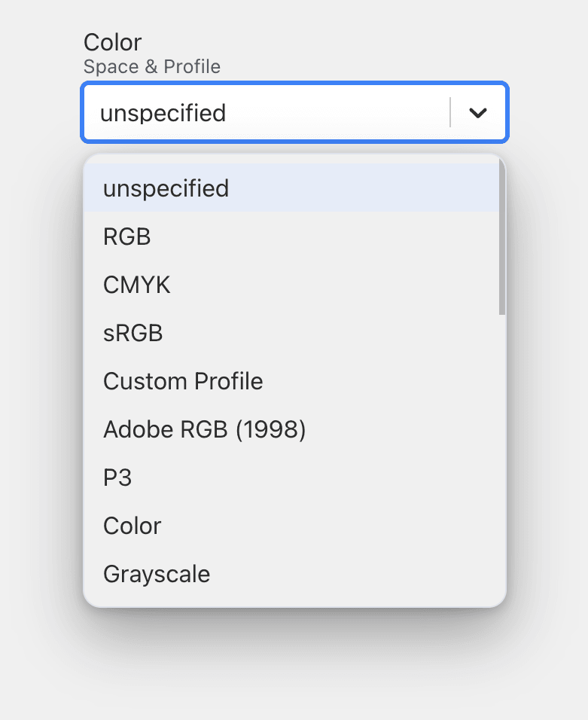588x720 pixels.
Task: Choose Adobe RGB (1998) profile
Action: [x=204, y=429]
